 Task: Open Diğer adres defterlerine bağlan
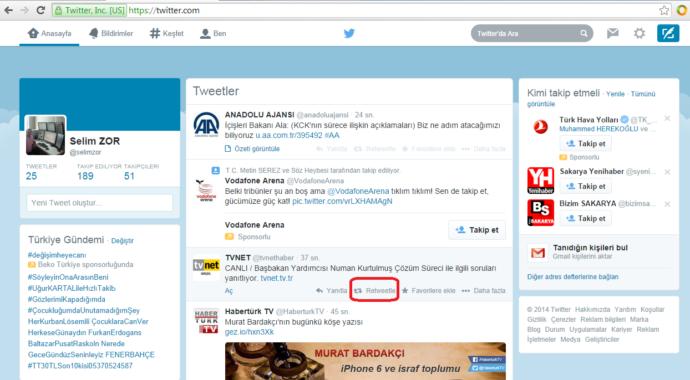tap(573, 277)
